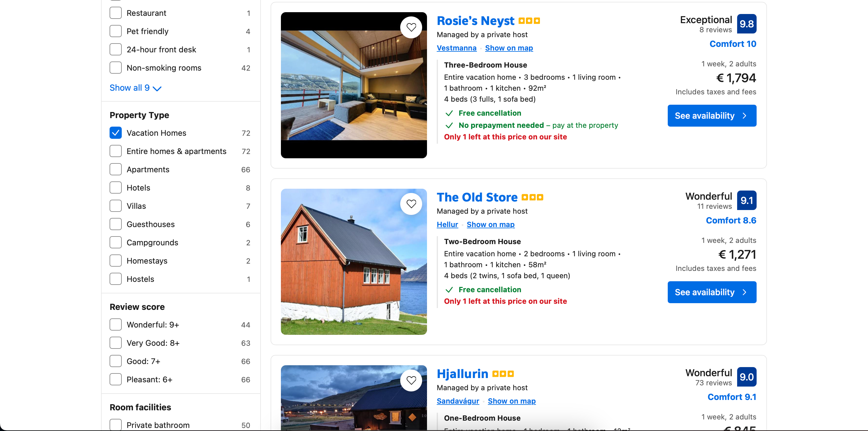Toggle the Vacation Homes checkbox

coord(115,133)
